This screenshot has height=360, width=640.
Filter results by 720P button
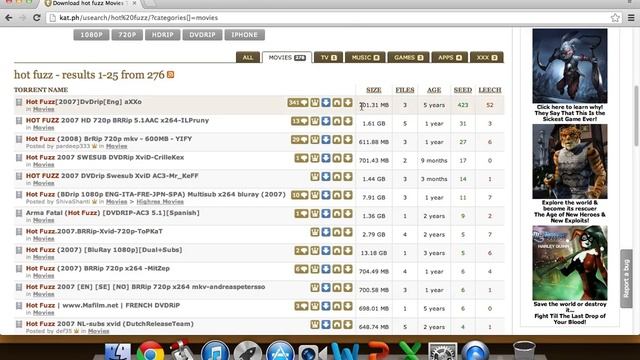click(x=127, y=35)
